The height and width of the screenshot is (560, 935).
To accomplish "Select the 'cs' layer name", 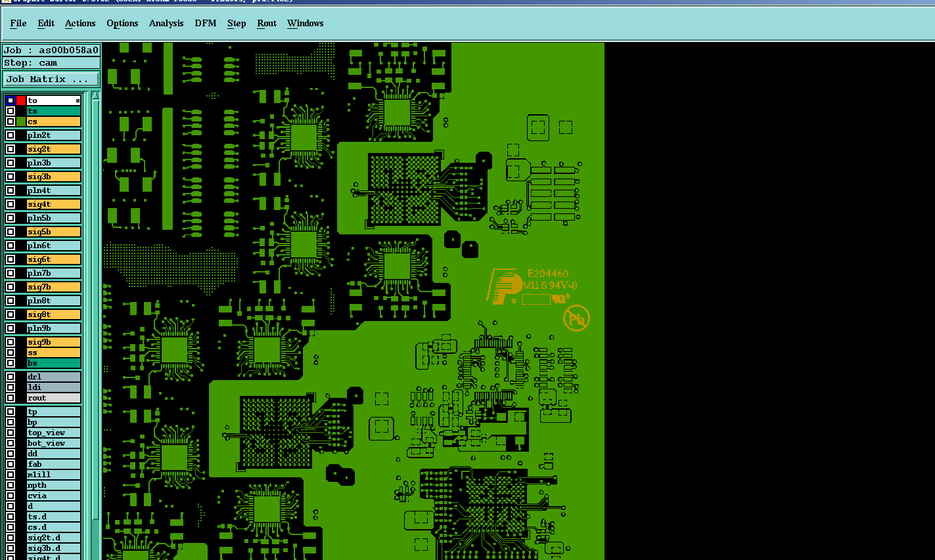I will [53, 121].
